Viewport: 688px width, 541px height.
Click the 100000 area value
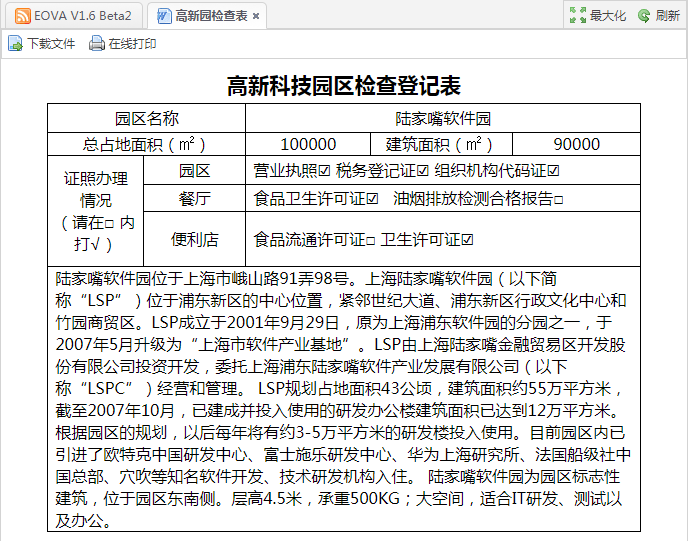point(308,144)
